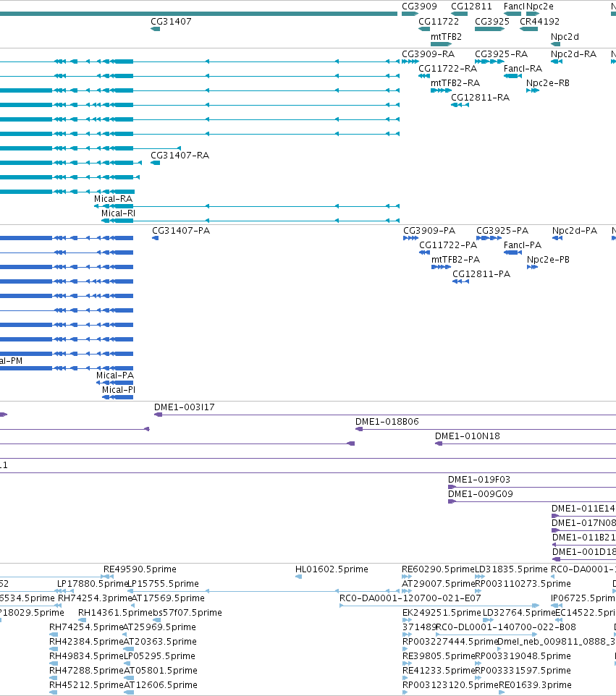Select the AT12606.5prime EST label
Image resolution: width=616 pixels, height=696 pixels.
(161, 685)
